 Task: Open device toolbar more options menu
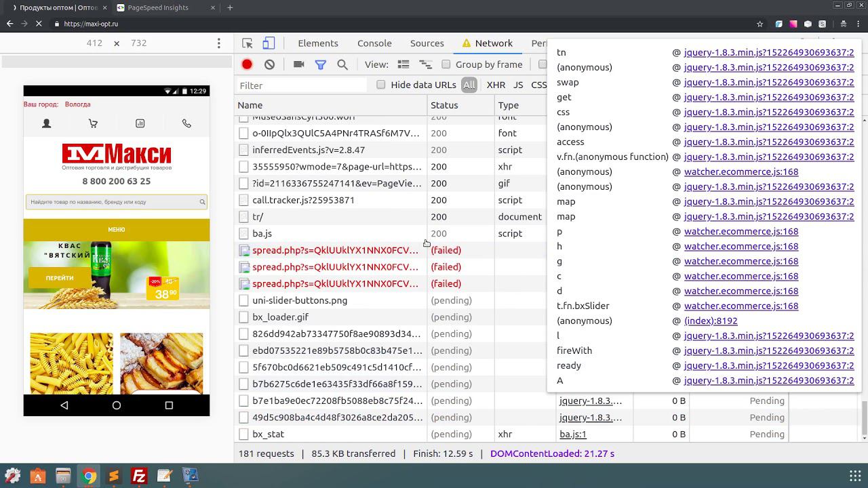point(218,43)
